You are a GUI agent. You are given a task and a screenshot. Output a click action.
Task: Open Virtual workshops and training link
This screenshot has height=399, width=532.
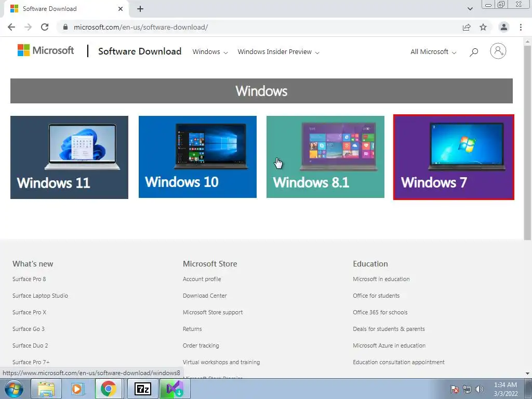click(221, 362)
